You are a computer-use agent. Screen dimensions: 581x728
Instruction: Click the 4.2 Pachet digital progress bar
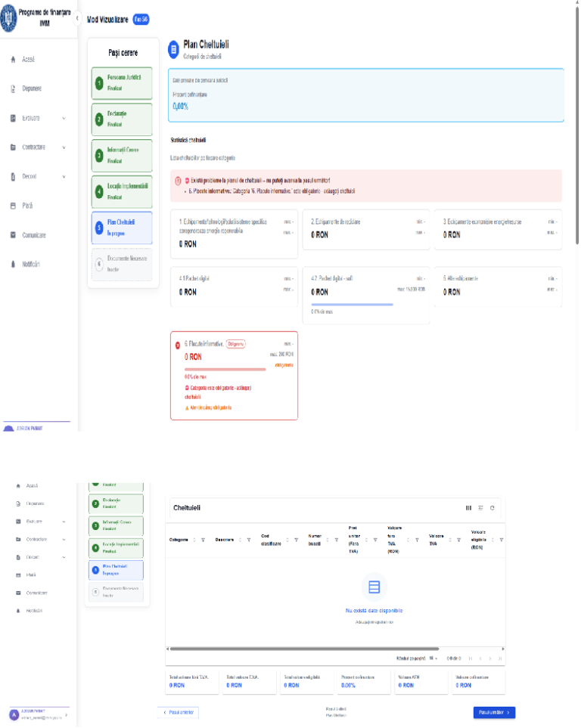(352, 305)
